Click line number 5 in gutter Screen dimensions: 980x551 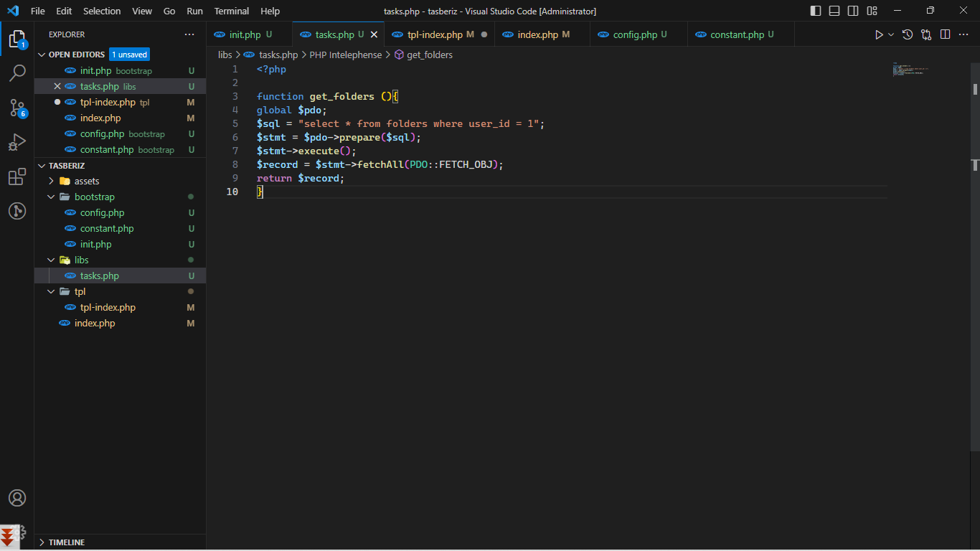point(235,123)
